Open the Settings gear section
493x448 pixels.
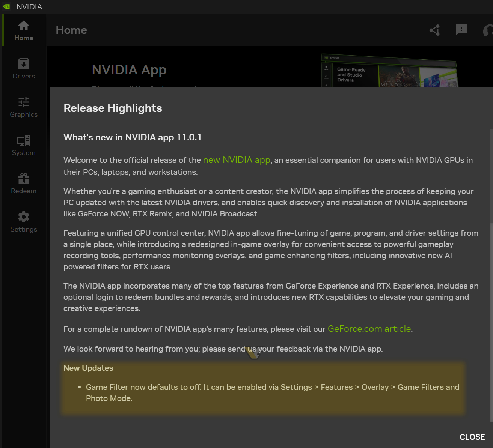(x=24, y=222)
